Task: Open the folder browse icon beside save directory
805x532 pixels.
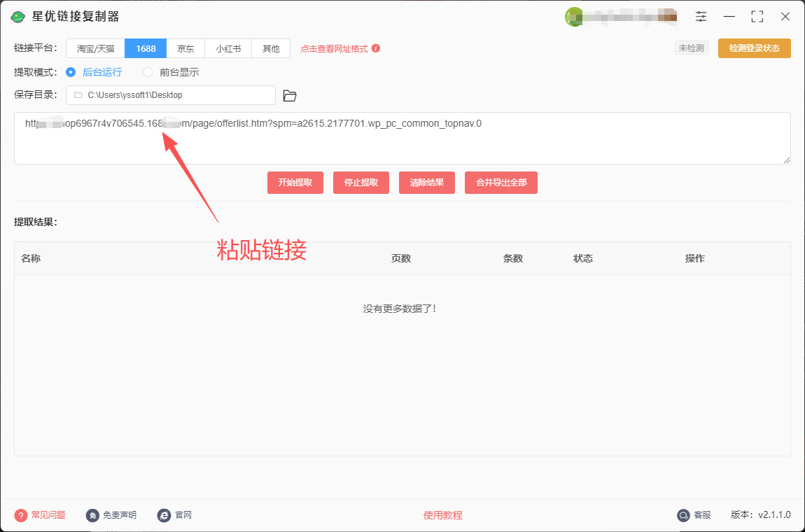Action: pyautogui.click(x=290, y=95)
